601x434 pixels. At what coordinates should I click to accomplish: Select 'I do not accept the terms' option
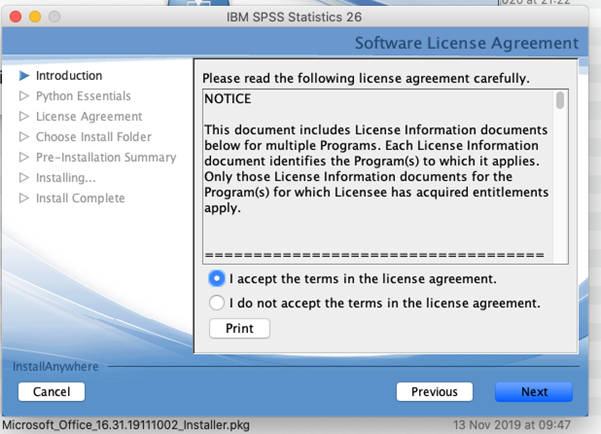[217, 303]
